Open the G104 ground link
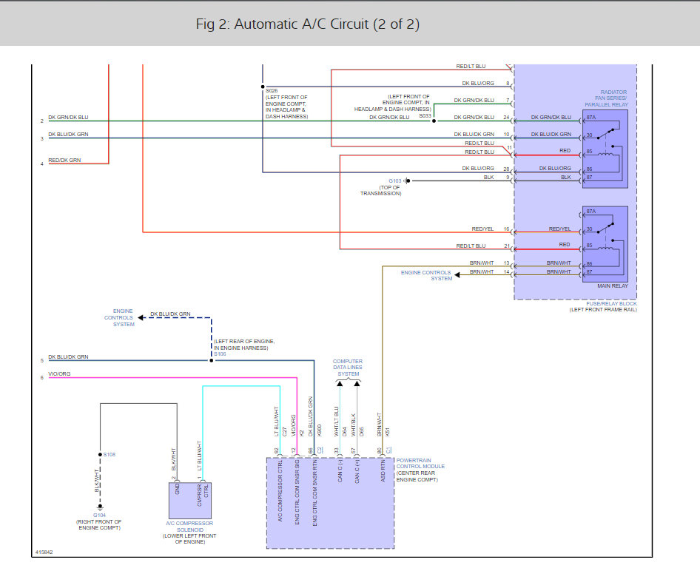700x588 pixels. click(x=100, y=515)
